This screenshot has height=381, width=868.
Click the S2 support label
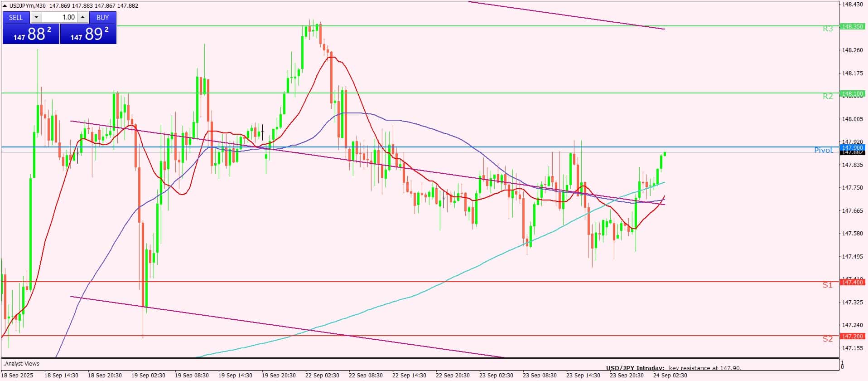point(828,339)
